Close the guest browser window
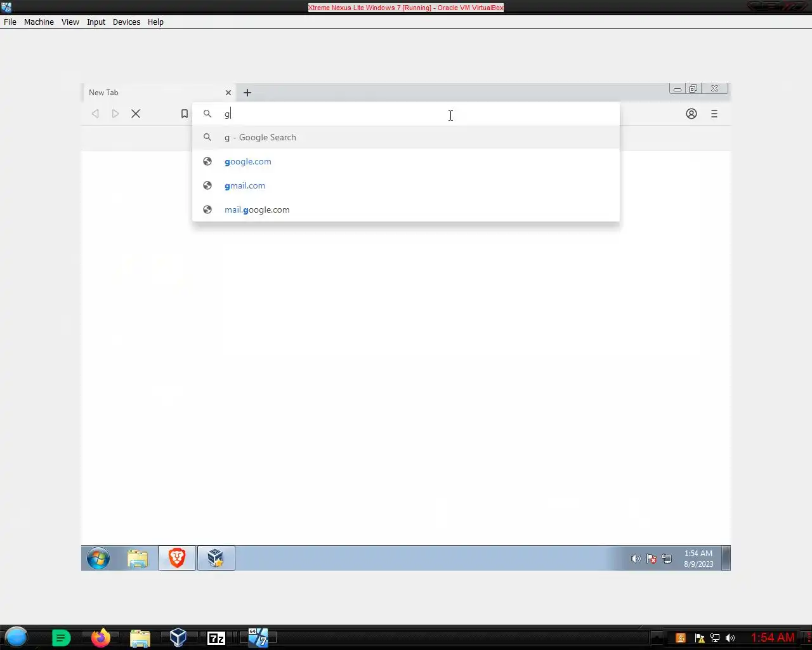Viewport: 812px width, 650px height. pos(714,89)
